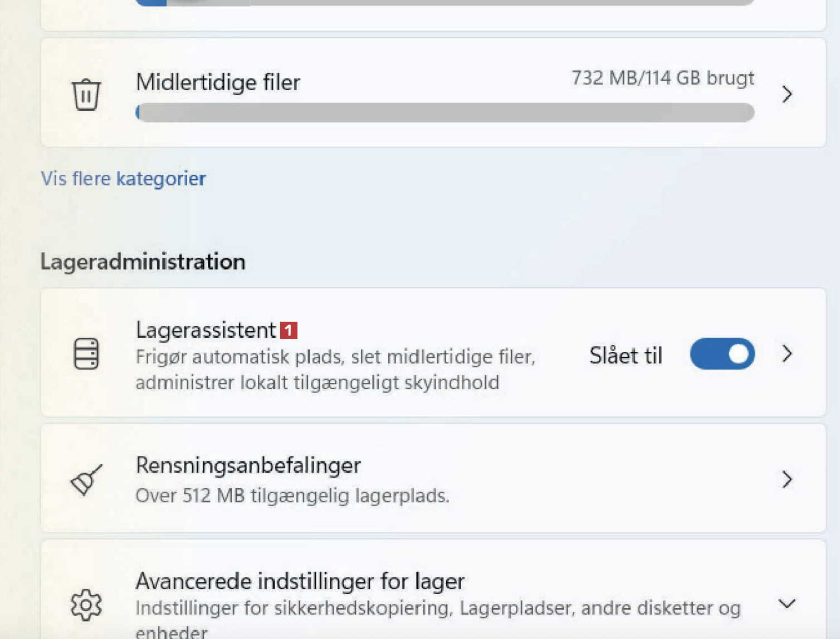
Task: Open Rensningsanbefalinger using its right chevron
Action: 787,479
